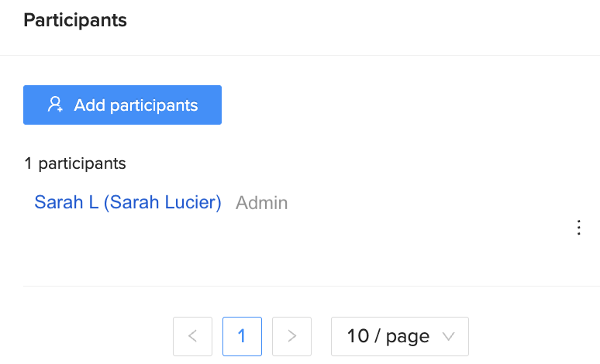Click the Sarah Lucier participant name
The image size is (600, 364).
[128, 202]
